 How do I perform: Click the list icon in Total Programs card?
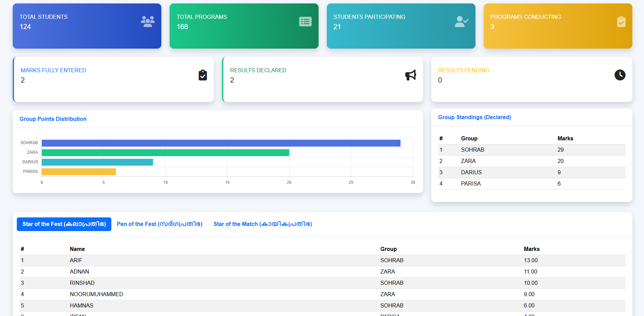click(305, 22)
